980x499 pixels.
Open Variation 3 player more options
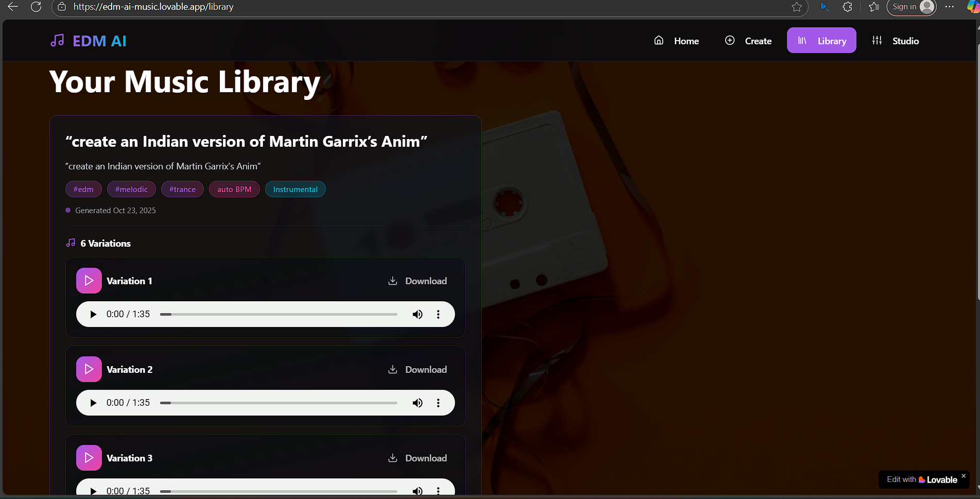(438, 491)
